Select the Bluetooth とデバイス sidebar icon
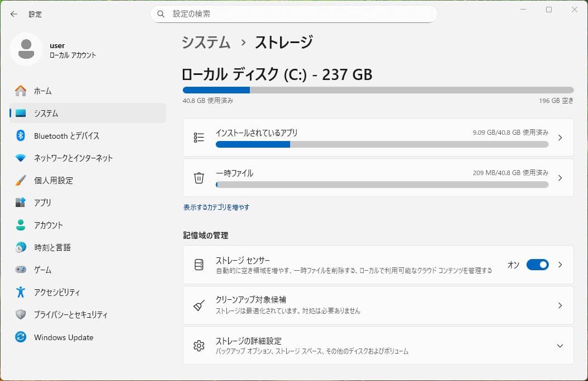 [21, 135]
